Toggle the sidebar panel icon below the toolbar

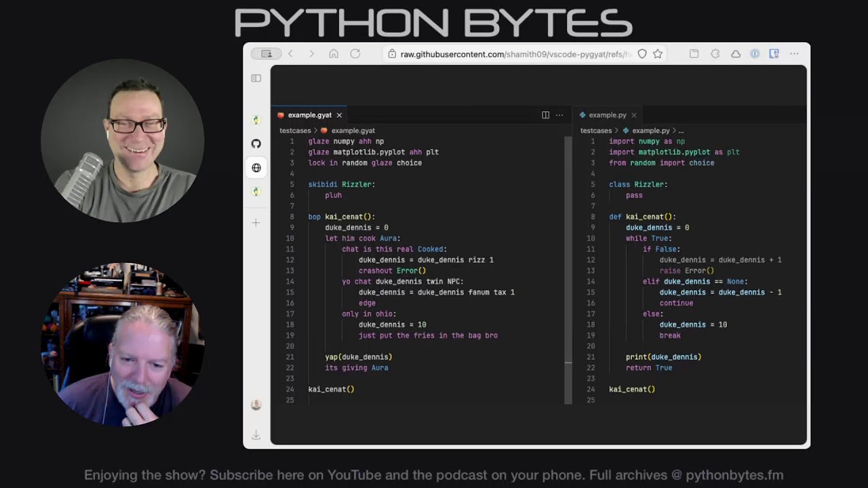pos(256,79)
